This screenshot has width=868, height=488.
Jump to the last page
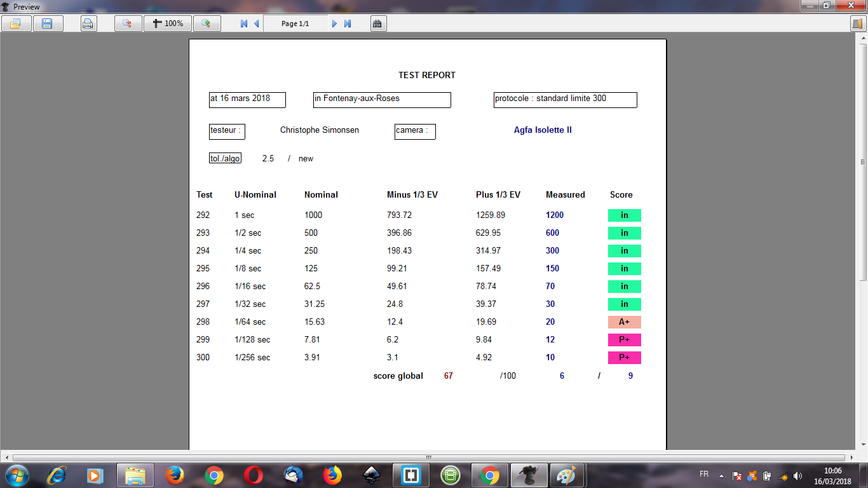pos(348,24)
